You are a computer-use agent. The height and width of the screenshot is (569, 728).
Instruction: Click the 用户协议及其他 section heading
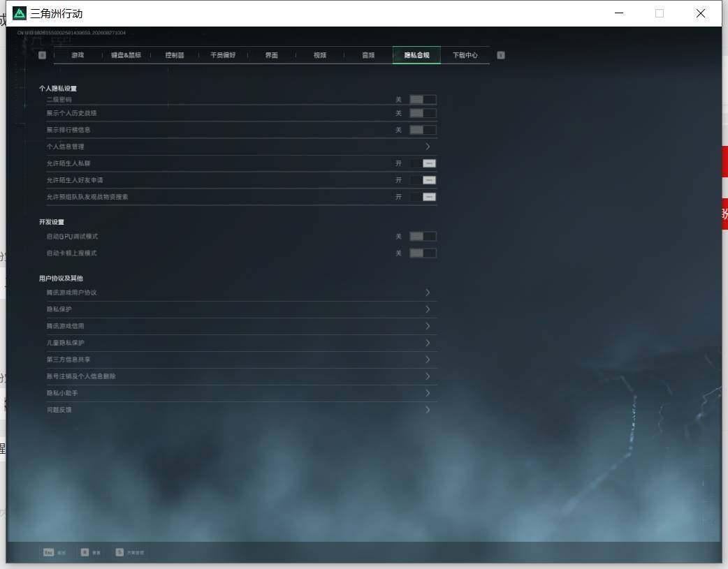point(61,279)
